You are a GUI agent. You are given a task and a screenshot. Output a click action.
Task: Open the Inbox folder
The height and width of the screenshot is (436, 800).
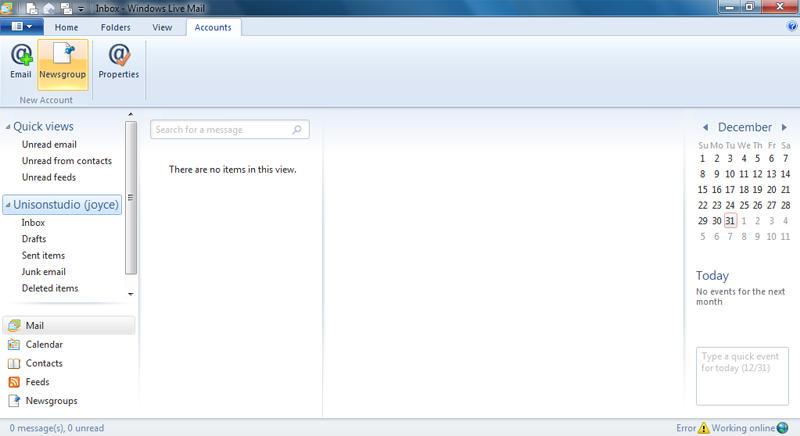[x=33, y=223]
